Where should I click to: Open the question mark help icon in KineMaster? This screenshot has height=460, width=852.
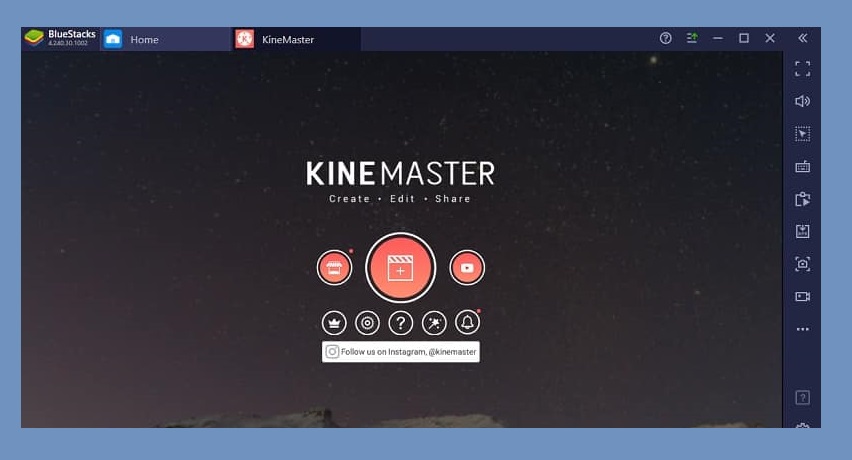pos(400,323)
